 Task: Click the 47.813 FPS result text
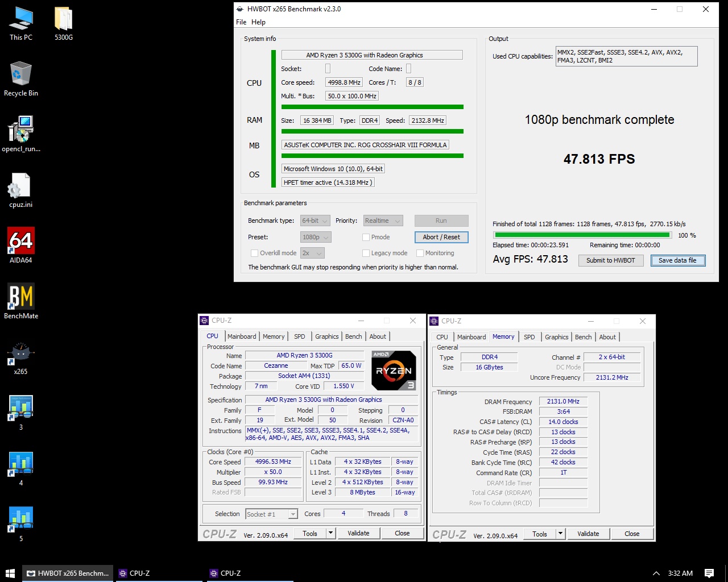click(599, 159)
